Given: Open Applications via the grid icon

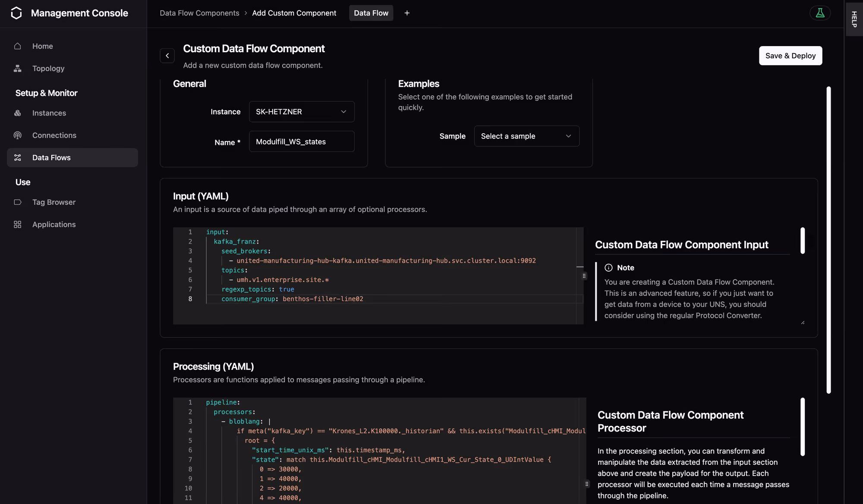Looking at the screenshot, I should point(18,225).
